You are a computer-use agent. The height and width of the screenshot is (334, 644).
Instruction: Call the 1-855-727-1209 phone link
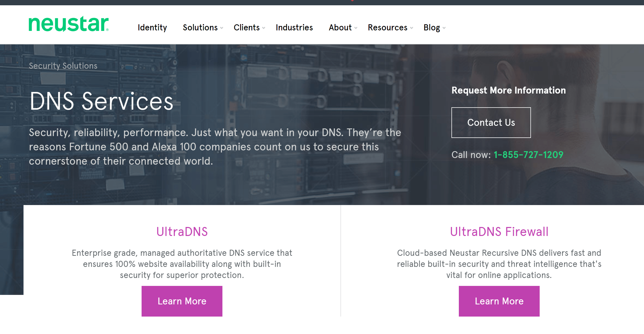[528, 155]
